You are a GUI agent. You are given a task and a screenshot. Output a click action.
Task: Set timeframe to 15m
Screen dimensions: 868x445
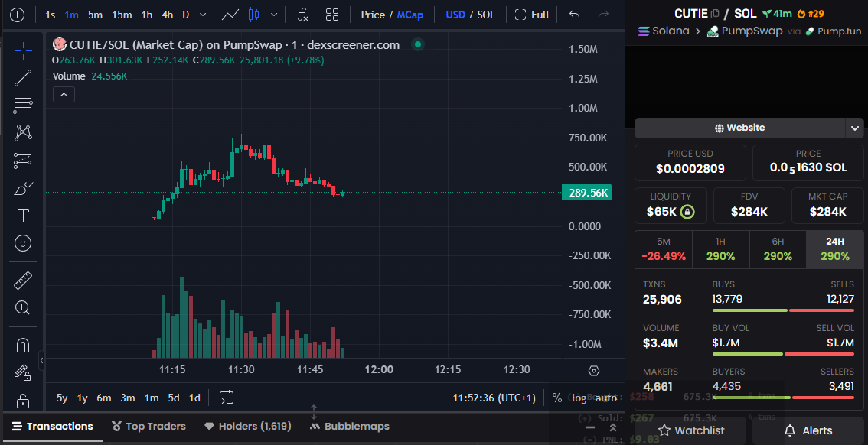(122, 15)
